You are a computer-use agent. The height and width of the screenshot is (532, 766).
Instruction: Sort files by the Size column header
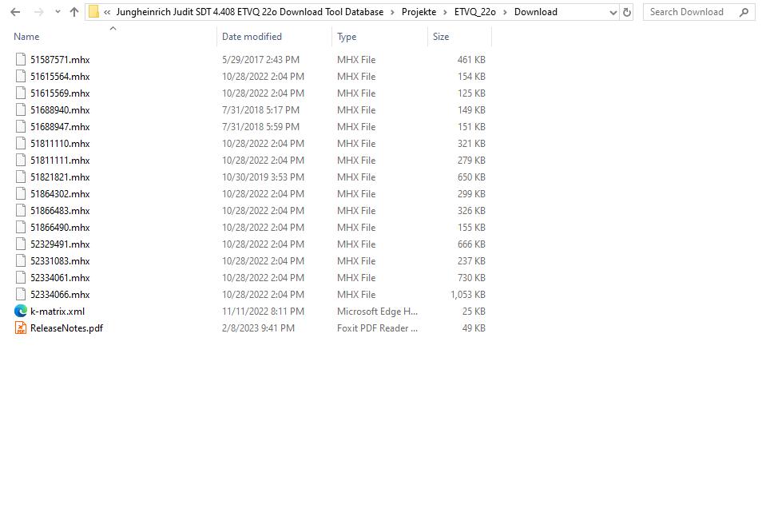point(441,37)
